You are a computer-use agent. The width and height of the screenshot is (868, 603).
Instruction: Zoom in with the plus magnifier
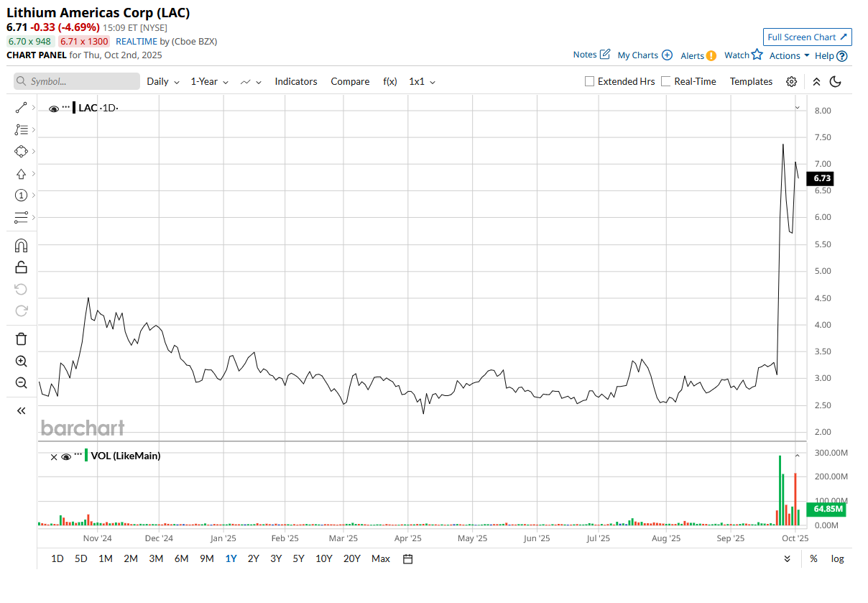(21, 362)
